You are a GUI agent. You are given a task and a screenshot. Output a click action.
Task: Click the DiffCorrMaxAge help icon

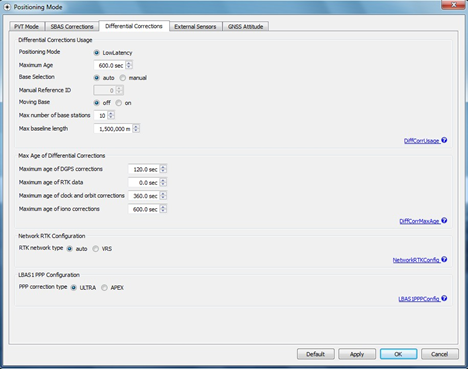pos(444,221)
